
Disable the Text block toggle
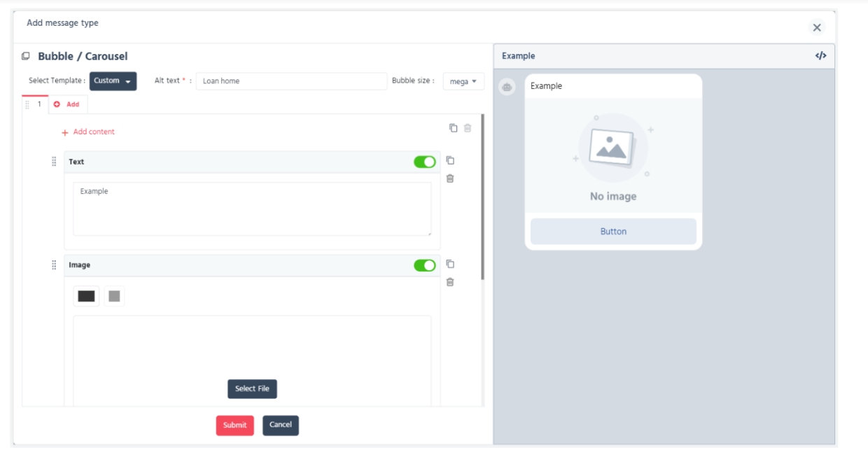pyautogui.click(x=424, y=162)
